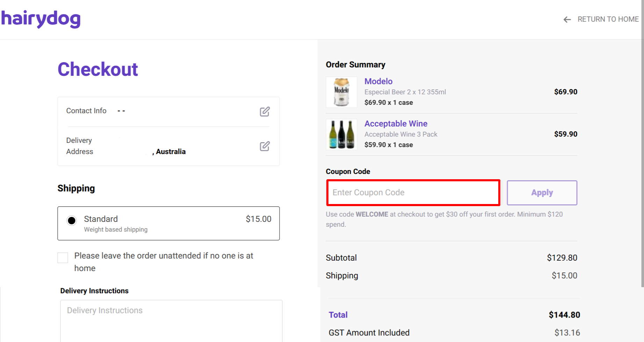
Task: Select the Checkout heading
Action: point(98,69)
